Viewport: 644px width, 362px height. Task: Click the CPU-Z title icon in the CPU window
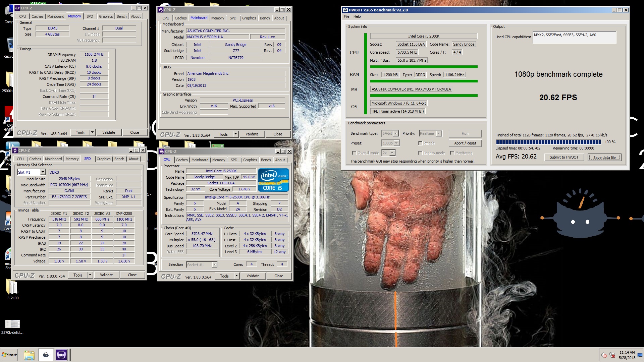pyautogui.click(x=162, y=152)
